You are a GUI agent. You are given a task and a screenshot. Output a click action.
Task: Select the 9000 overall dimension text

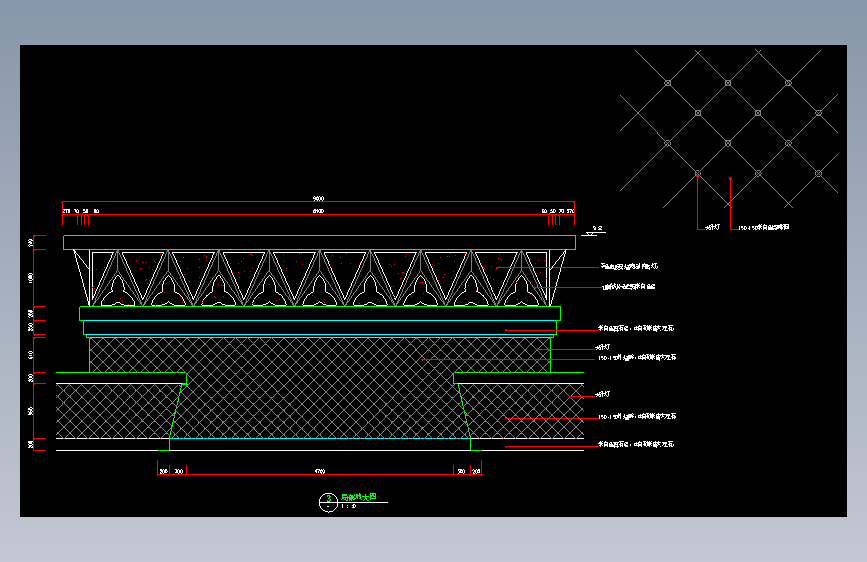click(x=318, y=198)
